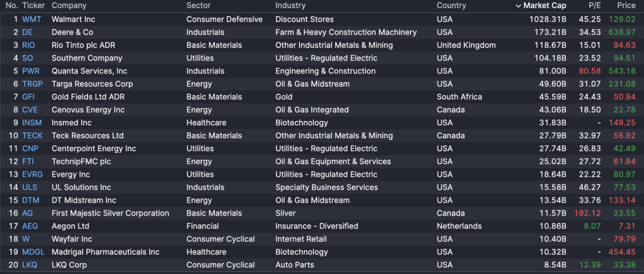The width and height of the screenshot is (644, 274).
Task: Select the Wayfair Inc row
Action: (72, 239)
